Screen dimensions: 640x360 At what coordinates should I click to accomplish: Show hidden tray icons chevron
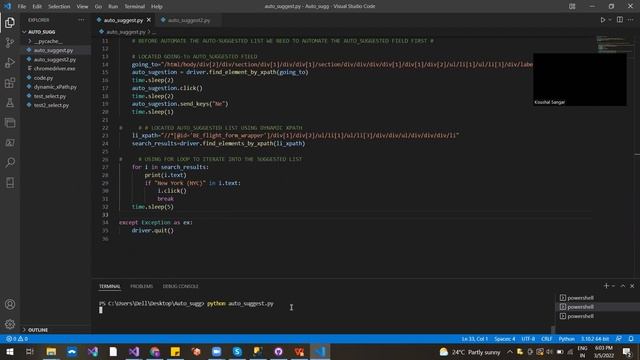pos(510,352)
